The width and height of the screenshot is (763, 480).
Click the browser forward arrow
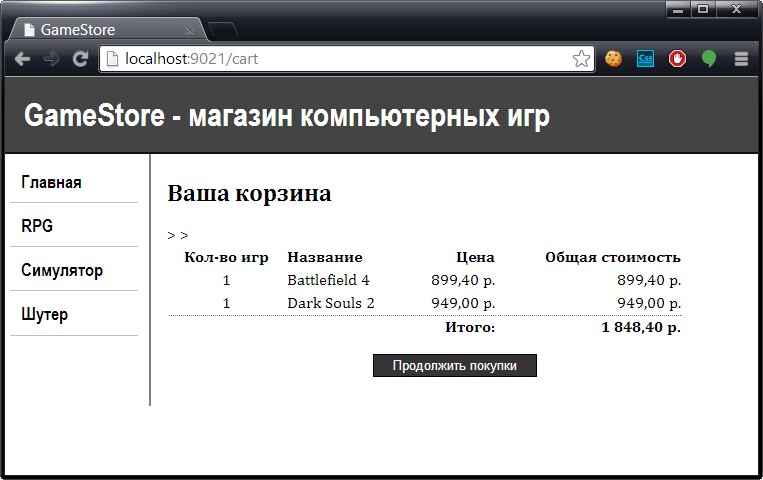point(51,59)
